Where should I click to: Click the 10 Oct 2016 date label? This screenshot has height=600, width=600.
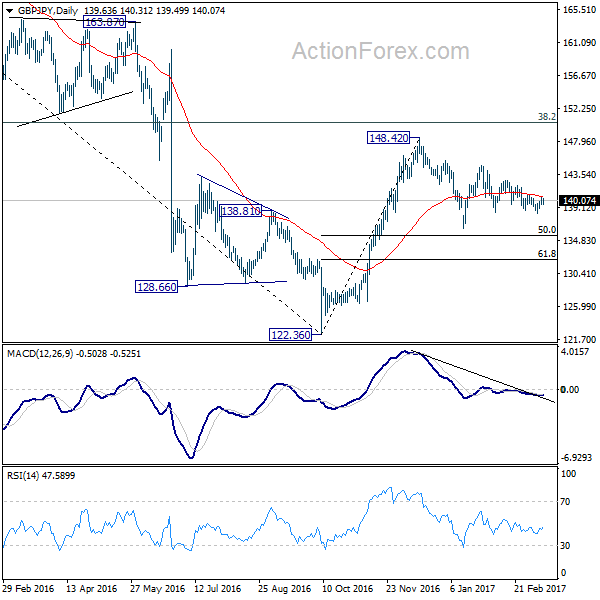pyautogui.click(x=347, y=588)
